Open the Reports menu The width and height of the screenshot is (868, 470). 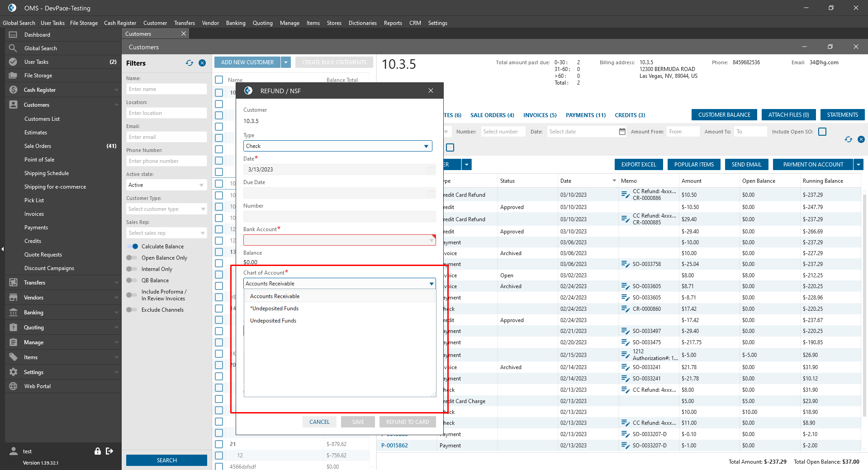393,23
